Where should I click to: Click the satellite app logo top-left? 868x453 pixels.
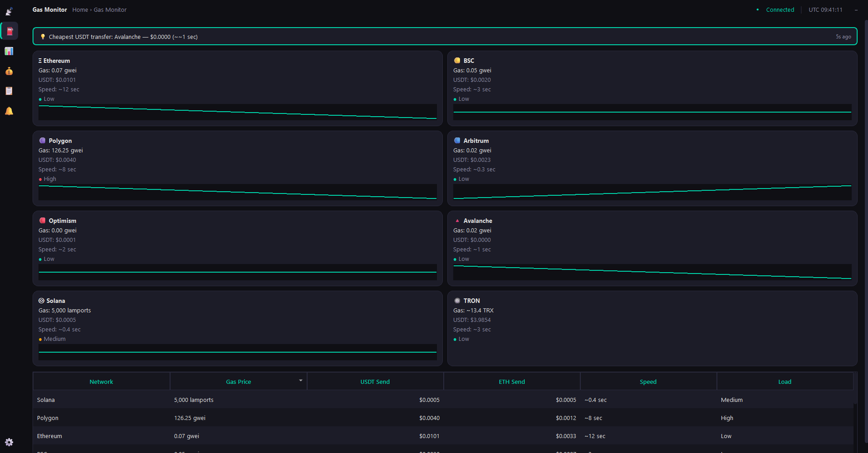[9, 11]
